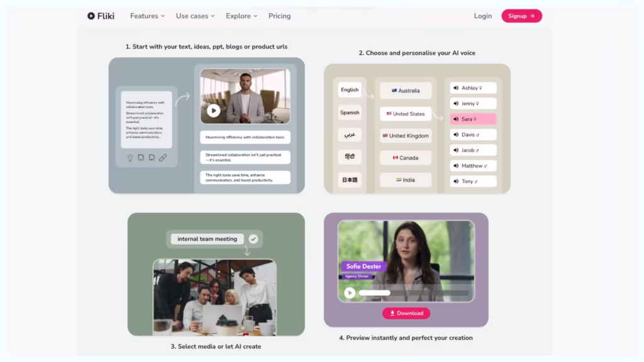Choose India region

(x=406, y=180)
